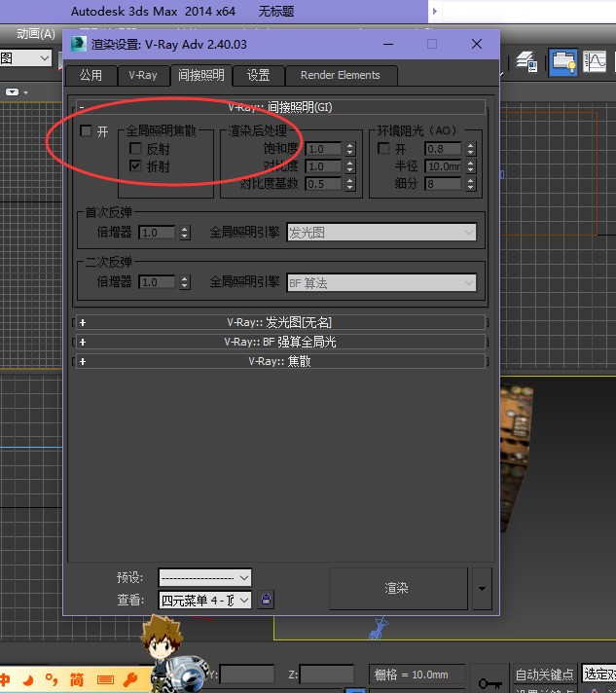616x693 pixels.
Task: Check the 反射 caustics checkbox
Action: [135, 149]
